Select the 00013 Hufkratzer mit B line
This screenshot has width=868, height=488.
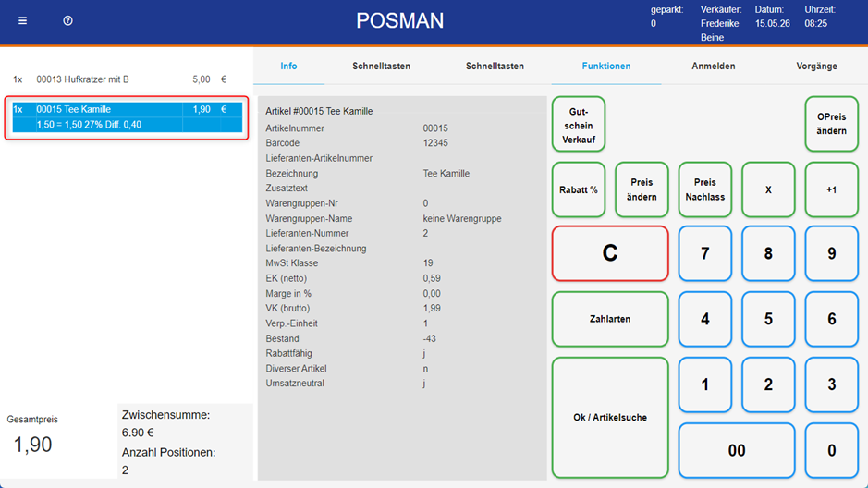coord(127,79)
